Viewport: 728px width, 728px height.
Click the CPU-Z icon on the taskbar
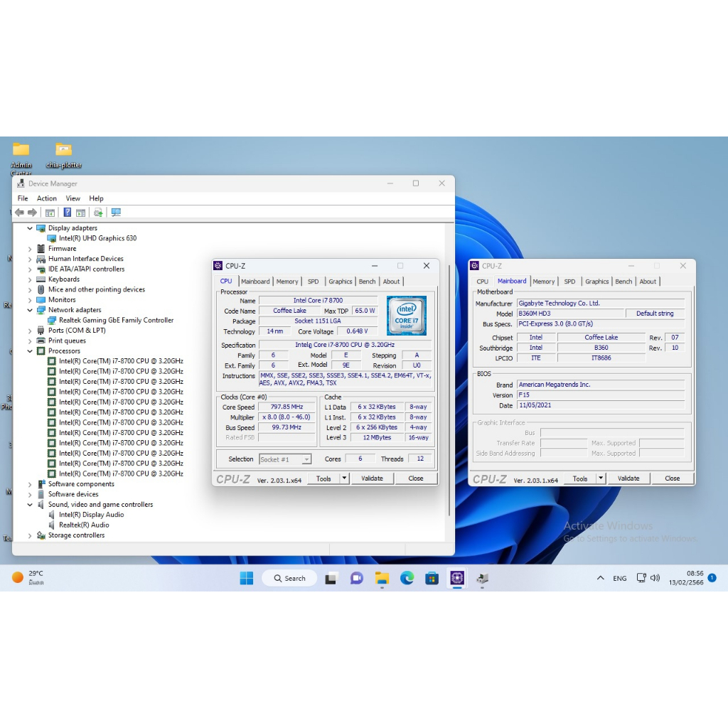[x=457, y=578]
